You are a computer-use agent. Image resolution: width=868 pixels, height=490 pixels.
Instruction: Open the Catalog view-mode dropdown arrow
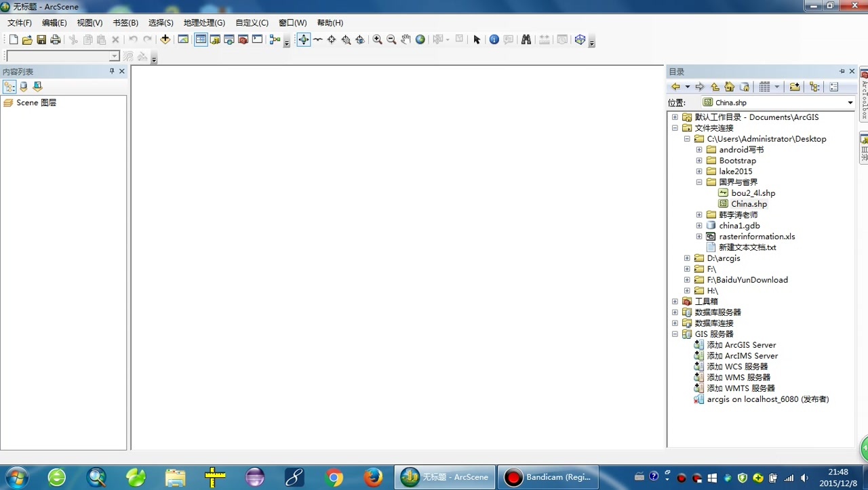[776, 87]
